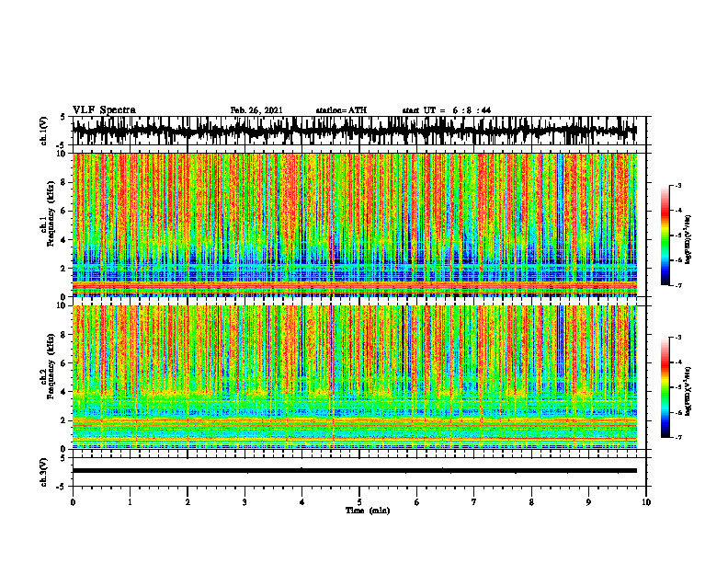Click the ch.2 colorbar "-3" tick label
Screen dimensions: 728x563
pyautogui.click(x=677, y=338)
